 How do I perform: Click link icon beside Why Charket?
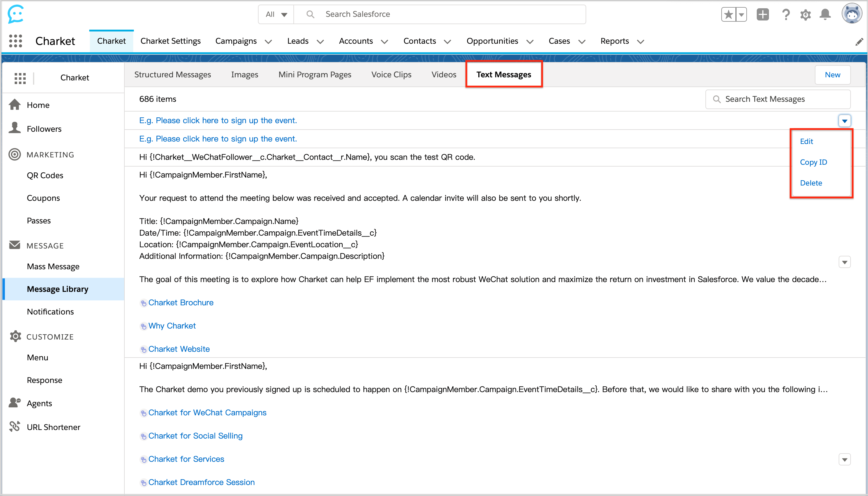tap(143, 326)
